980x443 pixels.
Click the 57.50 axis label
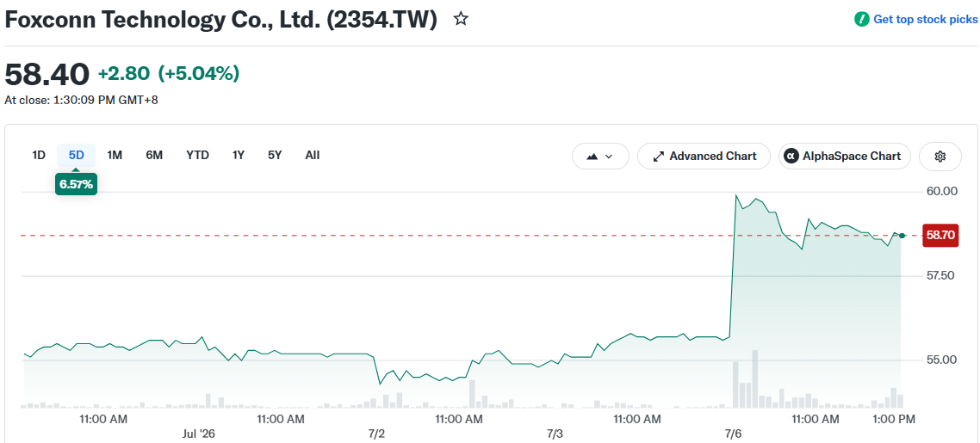940,275
